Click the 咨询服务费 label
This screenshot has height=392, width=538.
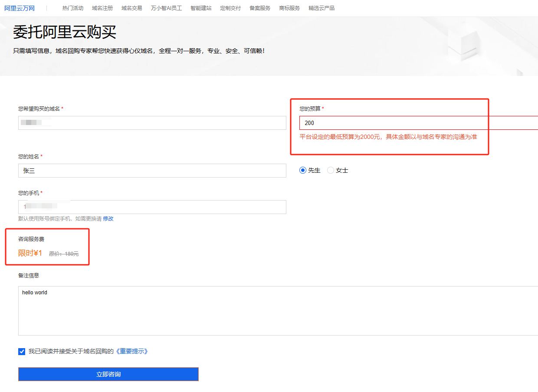[31, 239]
